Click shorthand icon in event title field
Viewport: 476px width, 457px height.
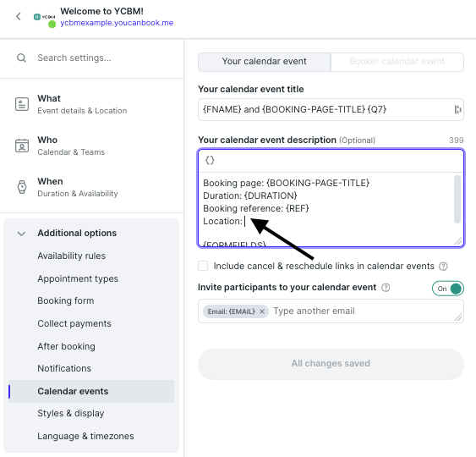(x=457, y=109)
